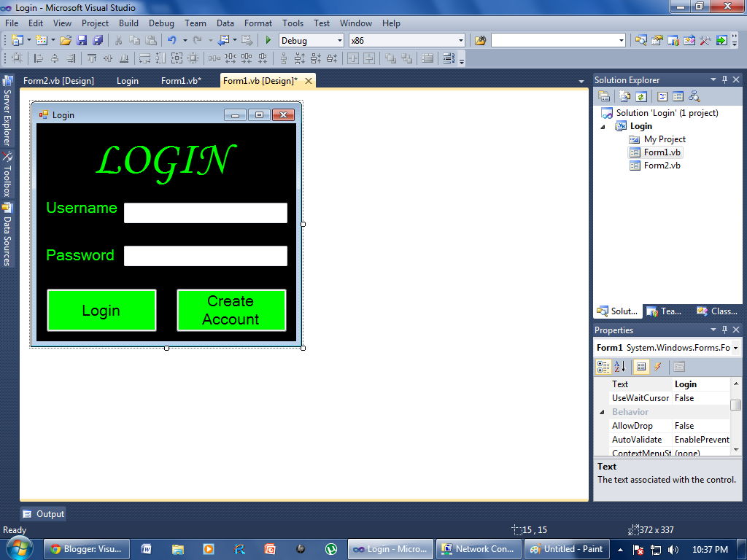This screenshot has width=747, height=560.
Task: Open the x86 platform dropdown
Action: pyautogui.click(x=460, y=39)
